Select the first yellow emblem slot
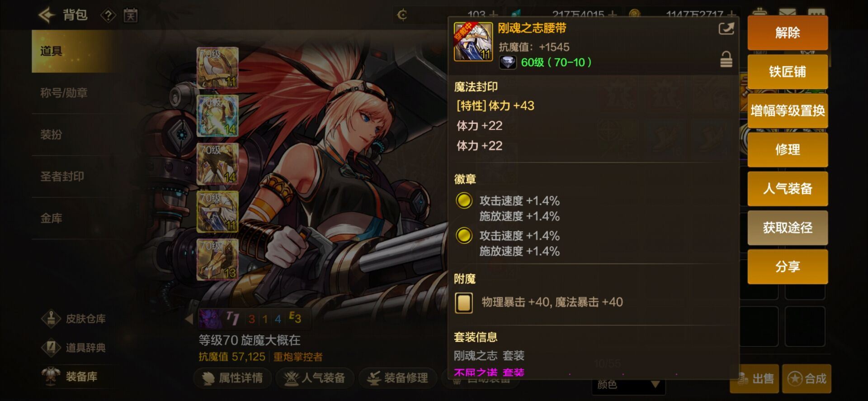The height and width of the screenshot is (401, 868). 464,200
